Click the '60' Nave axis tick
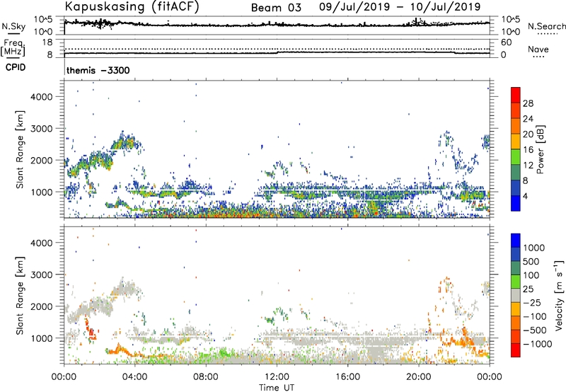566x392 pixels. [506, 42]
